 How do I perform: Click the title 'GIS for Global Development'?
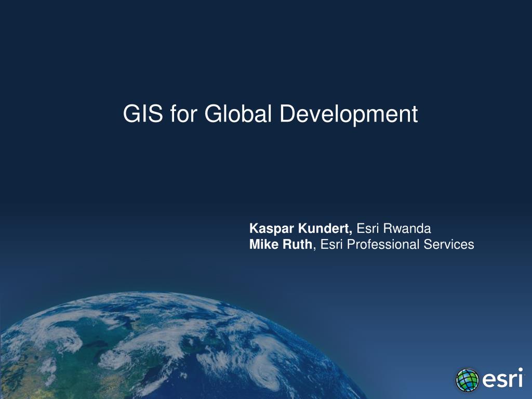(270, 114)
